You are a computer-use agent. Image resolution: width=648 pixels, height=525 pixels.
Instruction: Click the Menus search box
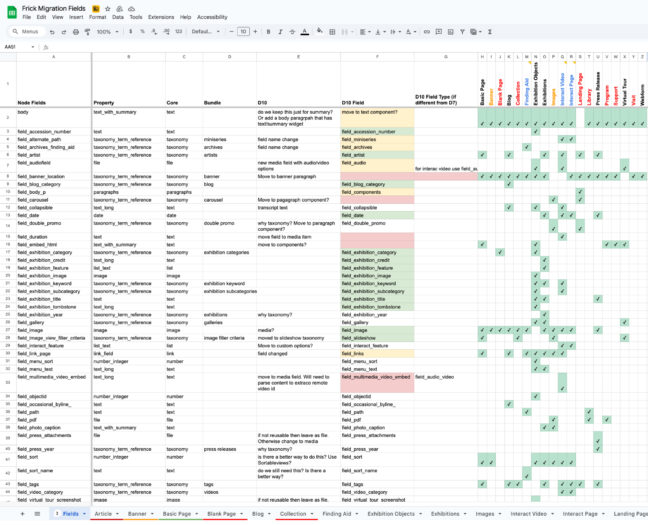[x=26, y=32]
